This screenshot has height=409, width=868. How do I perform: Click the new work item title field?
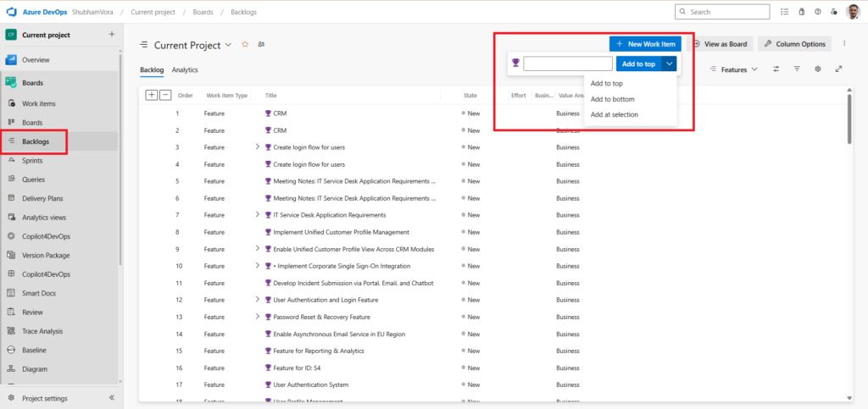click(x=567, y=64)
